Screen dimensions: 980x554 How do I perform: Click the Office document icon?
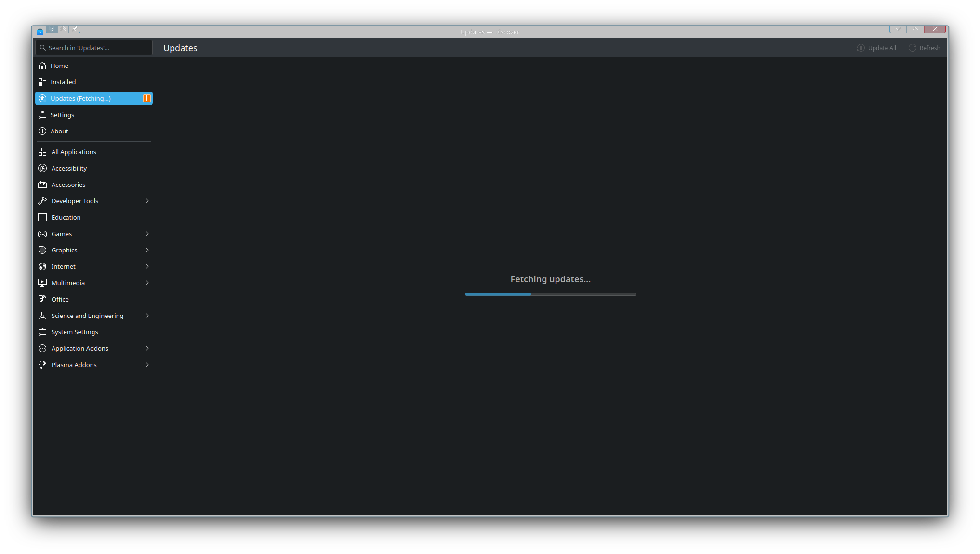(42, 299)
